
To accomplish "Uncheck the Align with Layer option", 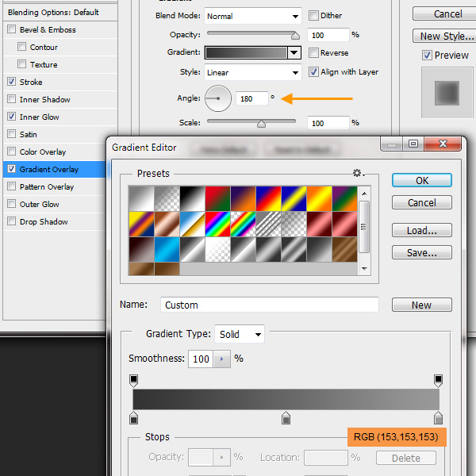I will [313, 71].
